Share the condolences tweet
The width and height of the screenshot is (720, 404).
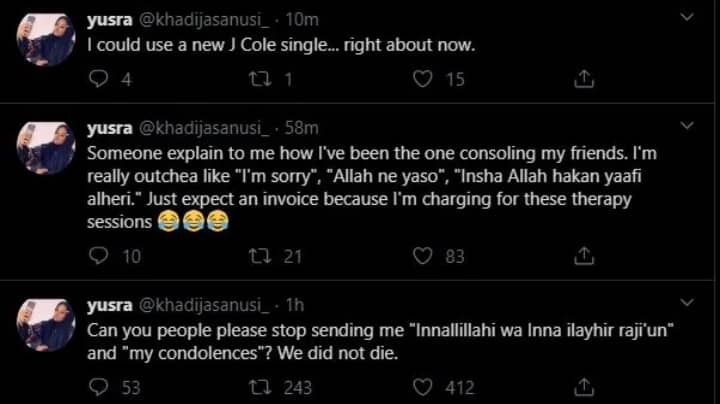pyautogui.click(x=587, y=387)
